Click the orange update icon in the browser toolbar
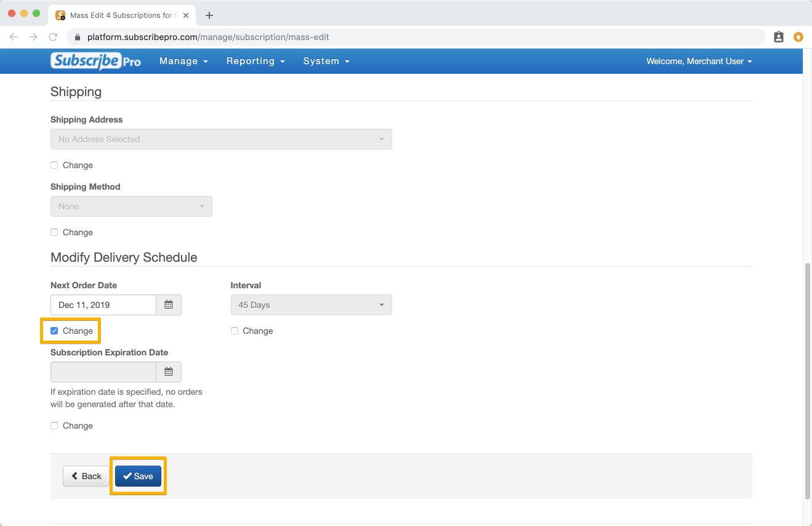Viewport: 812px width, 526px height. click(798, 37)
